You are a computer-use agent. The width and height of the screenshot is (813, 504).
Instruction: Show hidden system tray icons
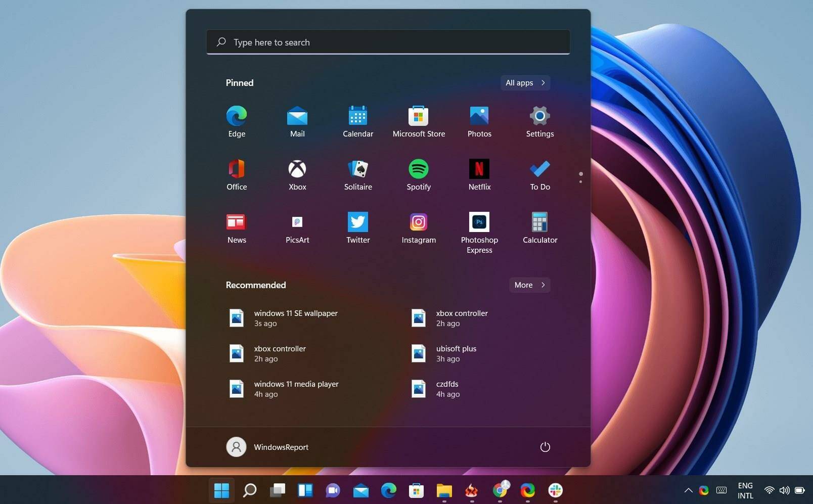(688, 490)
